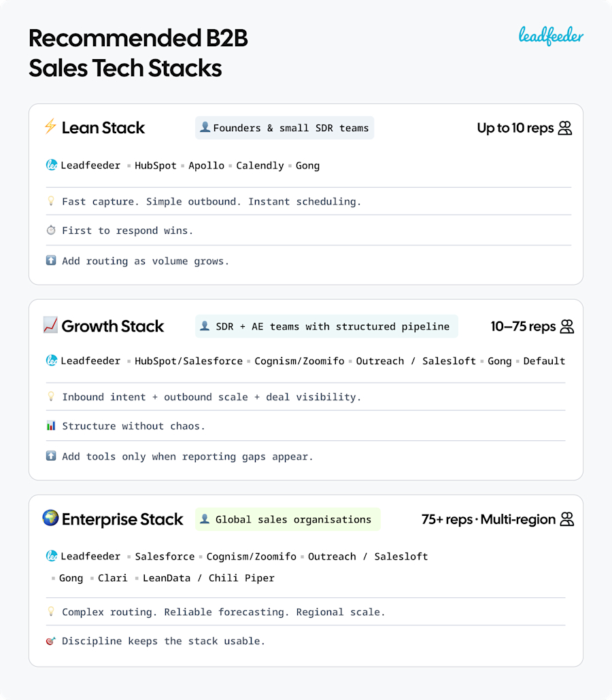612x700 pixels.
Task: Click the people icon next to 75+ reps Multi-region
Action: (x=567, y=519)
